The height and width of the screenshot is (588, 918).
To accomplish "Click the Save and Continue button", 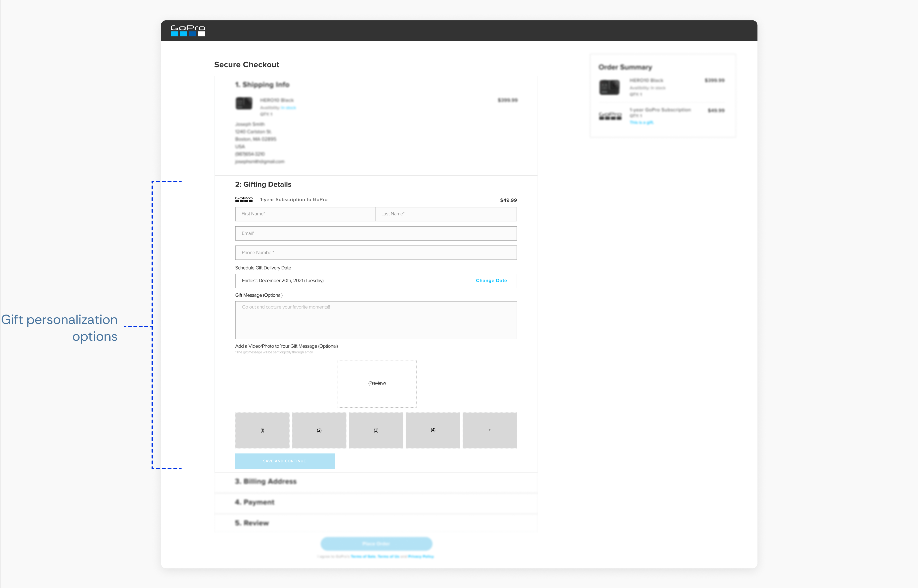I will (x=285, y=461).
